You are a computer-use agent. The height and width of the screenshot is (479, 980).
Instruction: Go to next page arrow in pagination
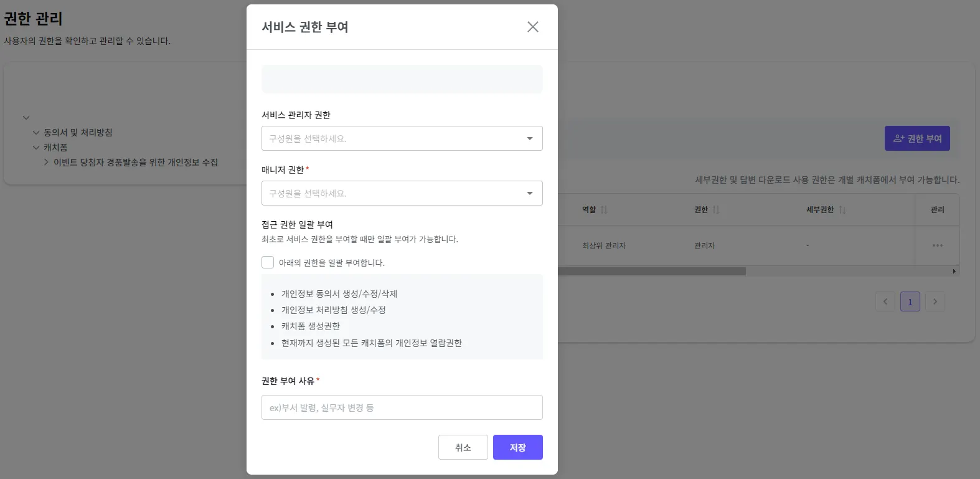tap(935, 301)
